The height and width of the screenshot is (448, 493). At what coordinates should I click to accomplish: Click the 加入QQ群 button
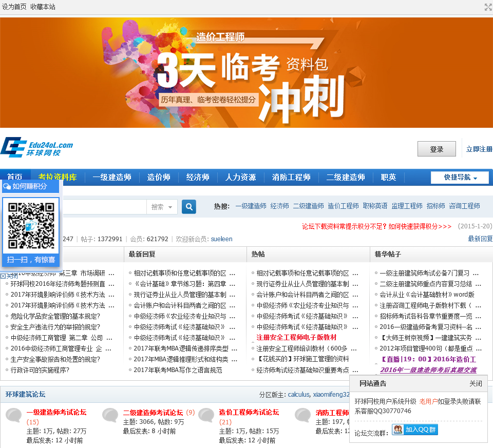[x=415, y=430]
